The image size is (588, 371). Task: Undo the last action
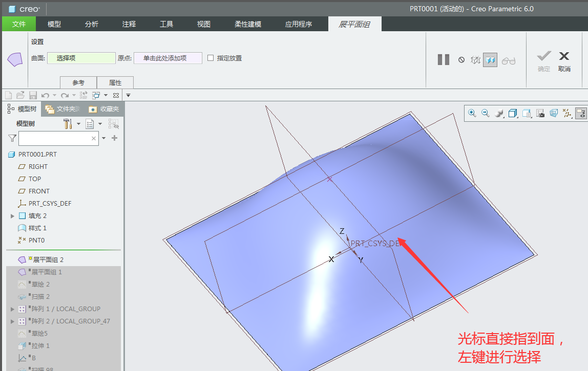[x=46, y=95]
